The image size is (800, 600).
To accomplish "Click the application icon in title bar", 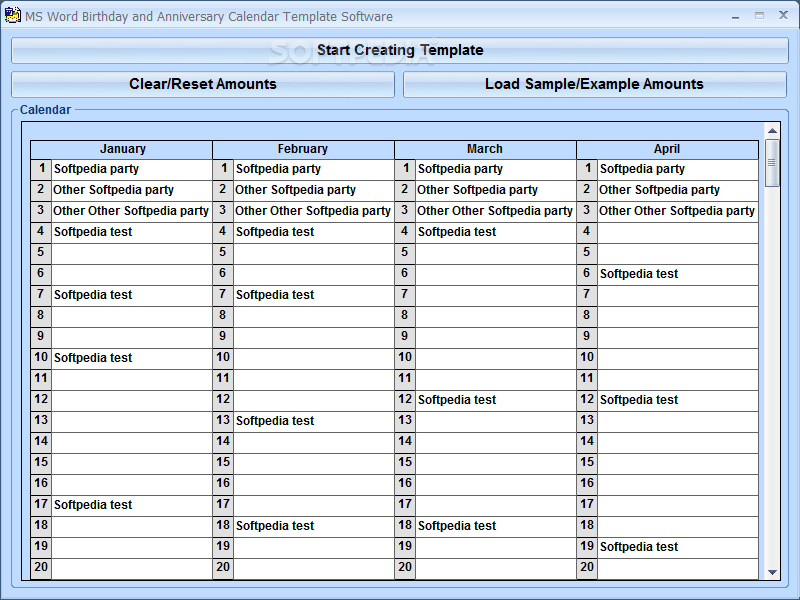I will point(12,16).
